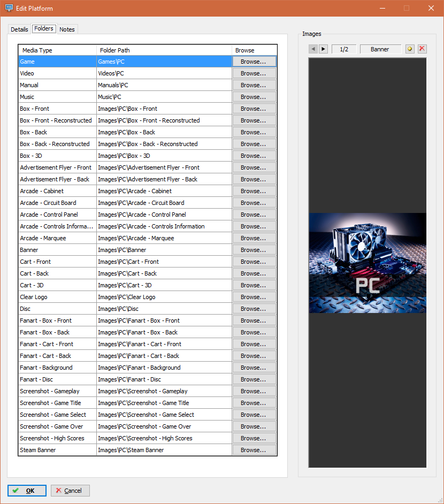444x504 pixels.
Task: Browse for the Game folder
Action: [254, 62]
